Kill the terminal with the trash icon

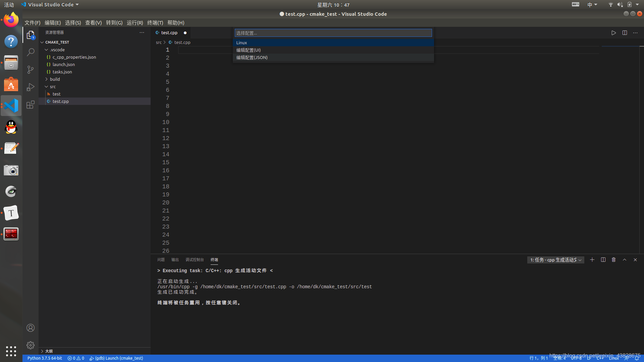(x=613, y=260)
